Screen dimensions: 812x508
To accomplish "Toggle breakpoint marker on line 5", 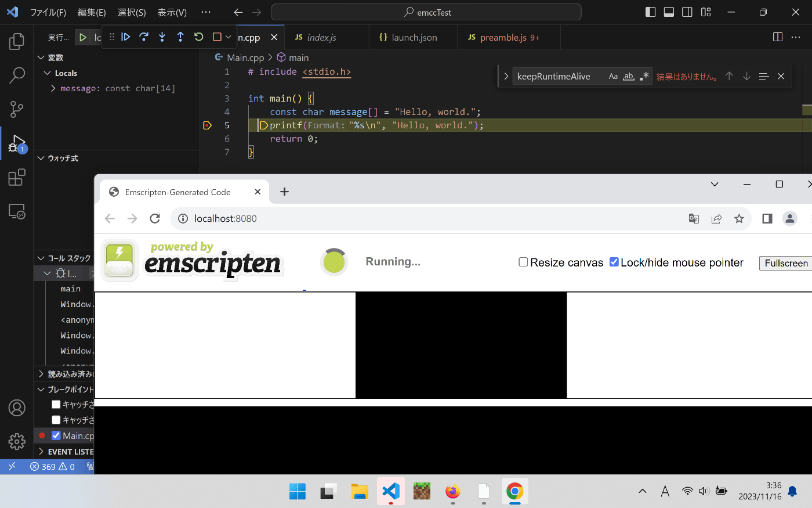I will pos(208,125).
